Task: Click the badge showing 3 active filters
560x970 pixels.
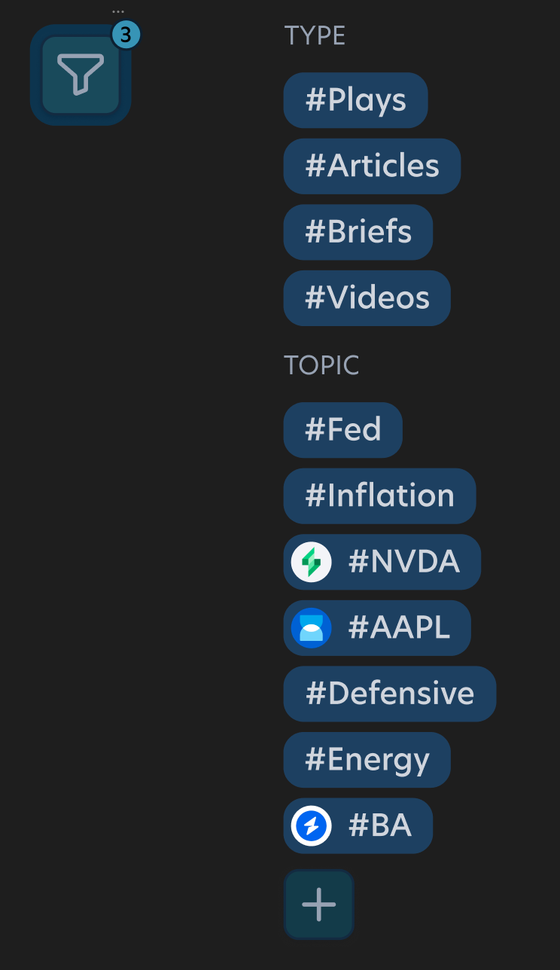Action: coord(124,33)
